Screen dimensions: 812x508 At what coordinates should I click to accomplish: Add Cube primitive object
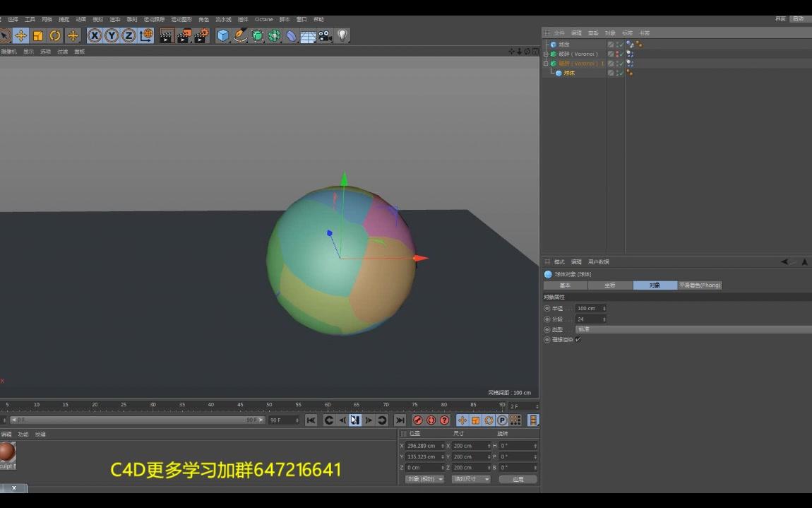(x=222, y=35)
